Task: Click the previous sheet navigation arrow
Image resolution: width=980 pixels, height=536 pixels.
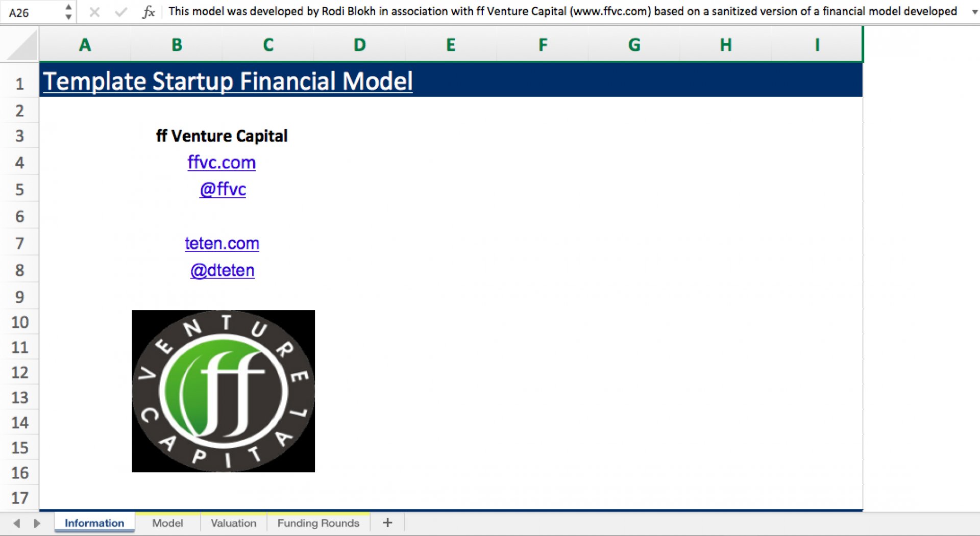Action: [17, 523]
